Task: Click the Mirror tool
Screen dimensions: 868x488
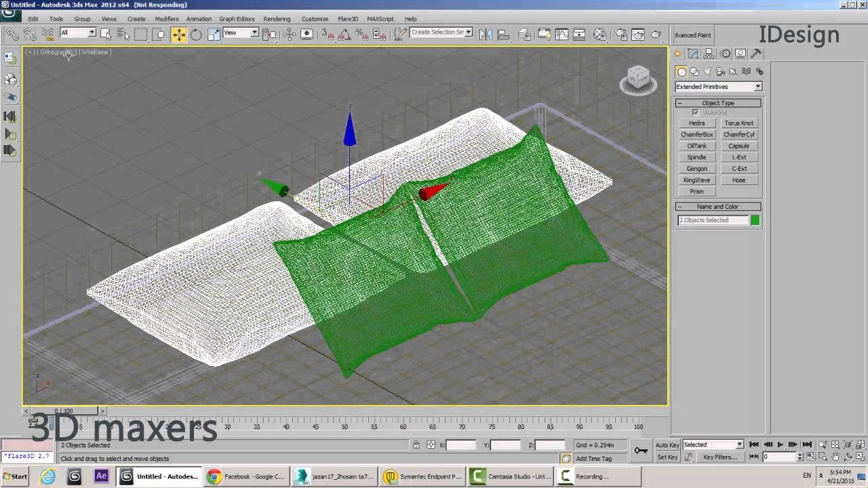Action: pos(486,34)
